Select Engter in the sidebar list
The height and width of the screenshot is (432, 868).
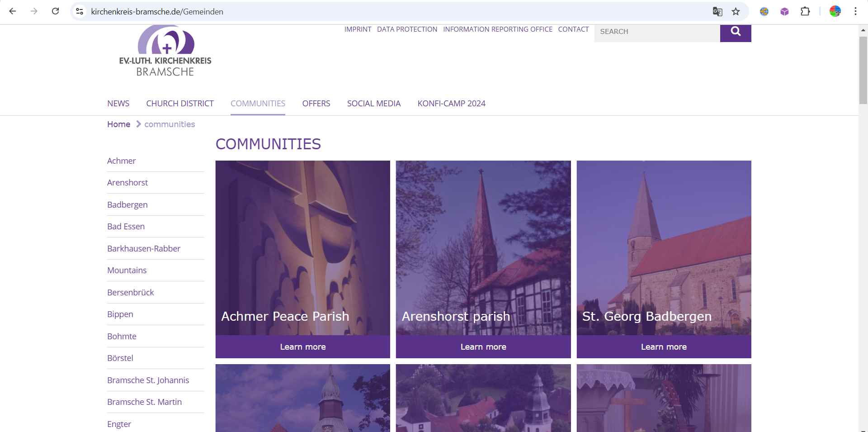click(x=119, y=424)
